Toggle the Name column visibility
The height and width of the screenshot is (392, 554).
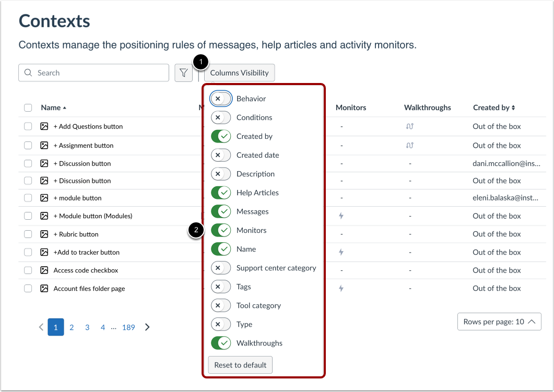[x=221, y=249]
